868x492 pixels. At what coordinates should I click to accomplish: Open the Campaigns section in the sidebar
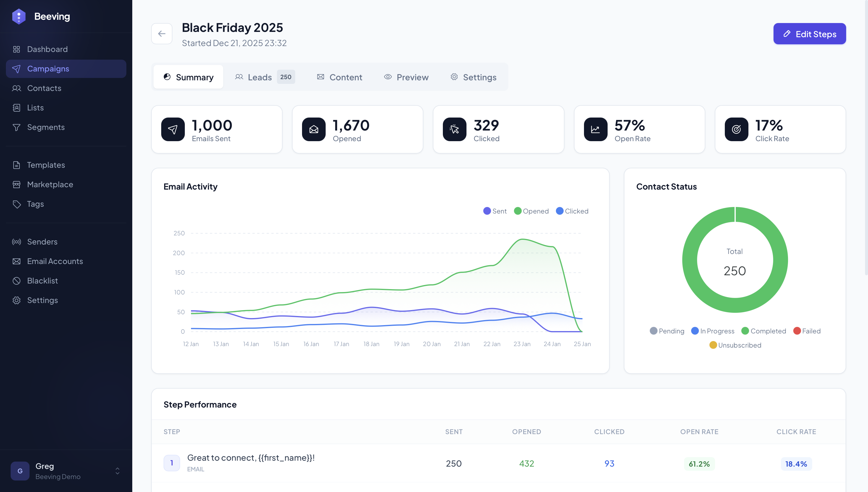click(48, 69)
